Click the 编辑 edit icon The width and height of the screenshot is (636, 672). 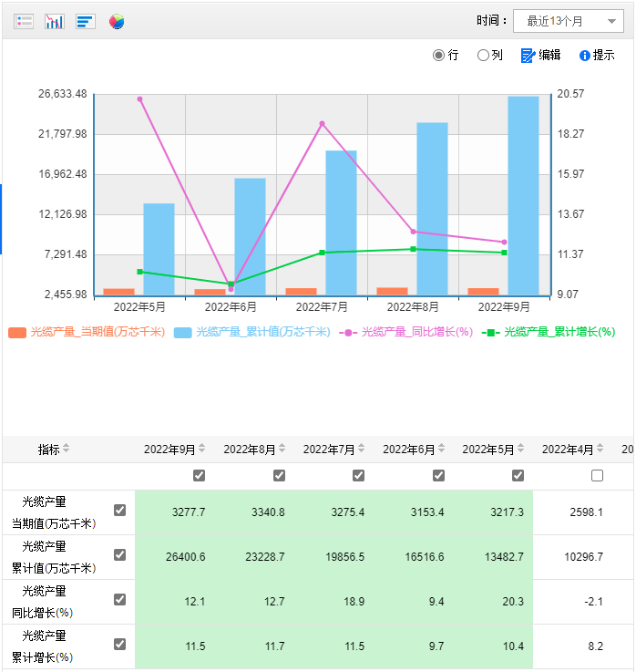528,56
